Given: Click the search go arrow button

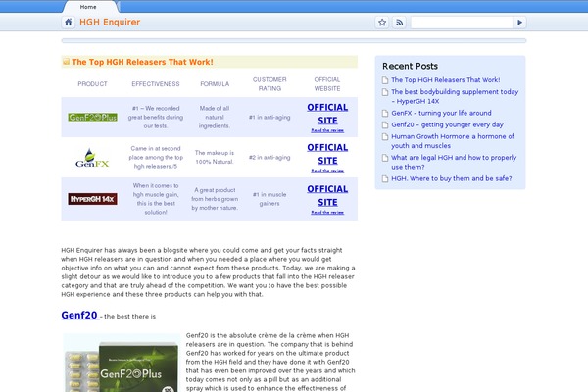Looking at the screenshot, I should pyautogui.click(x=519, y=23).
